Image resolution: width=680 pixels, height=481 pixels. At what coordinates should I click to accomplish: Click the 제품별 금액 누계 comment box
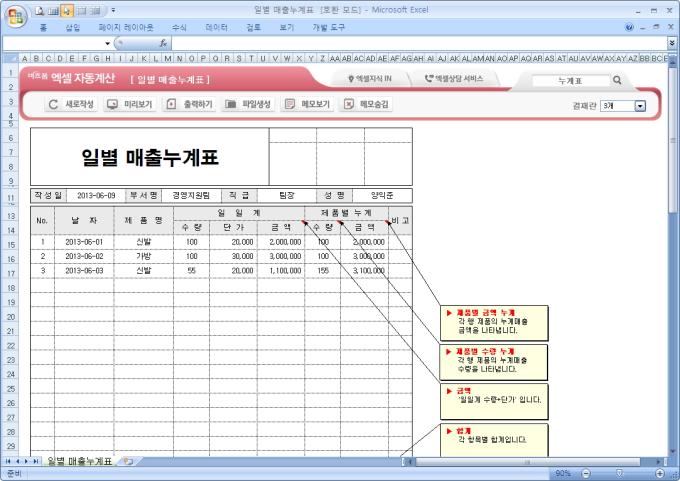click(494, 323)
